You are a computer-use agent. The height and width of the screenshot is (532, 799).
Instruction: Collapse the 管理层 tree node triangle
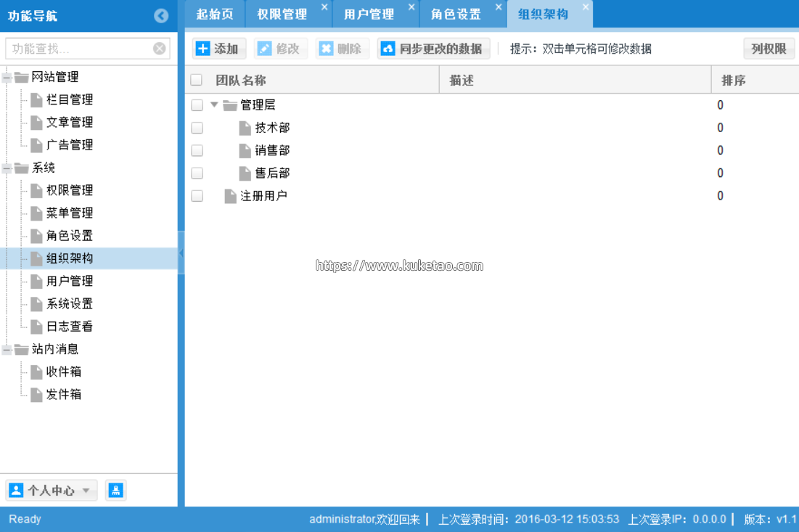[x=214, y=105]
